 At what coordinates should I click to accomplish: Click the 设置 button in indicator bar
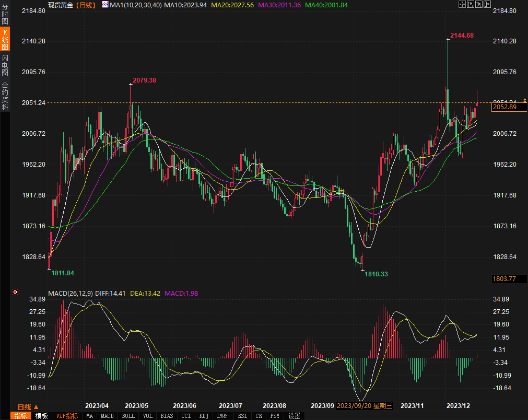click(x=294, y=416)
